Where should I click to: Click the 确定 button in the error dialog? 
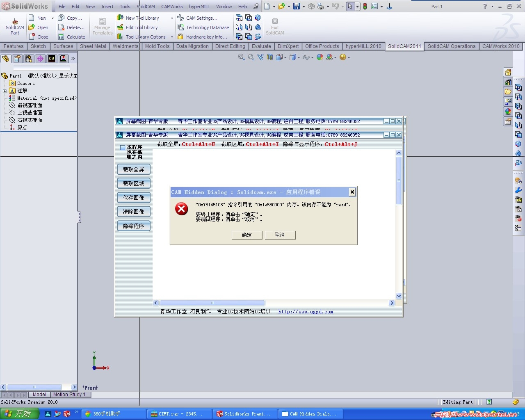(x=247, y=235)
